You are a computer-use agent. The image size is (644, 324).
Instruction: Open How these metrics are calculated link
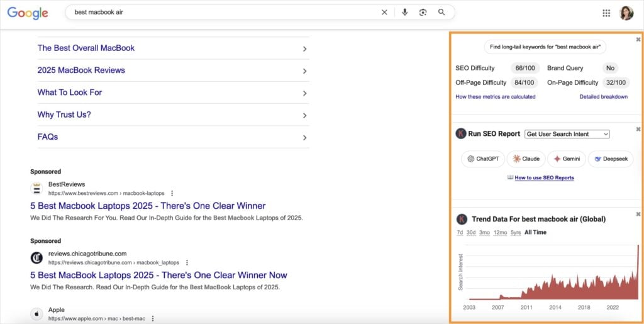(x=496, y=97)
